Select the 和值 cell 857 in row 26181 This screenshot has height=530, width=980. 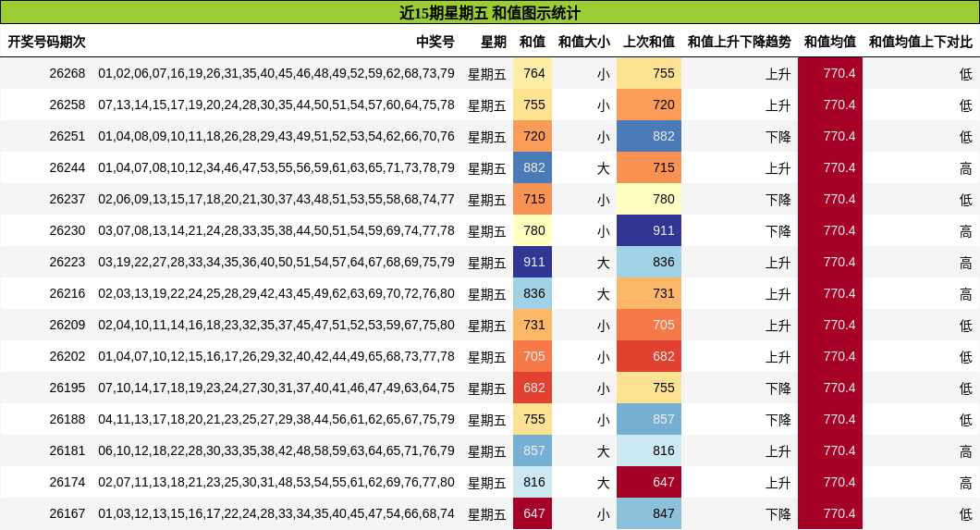[x=533, y=450]
